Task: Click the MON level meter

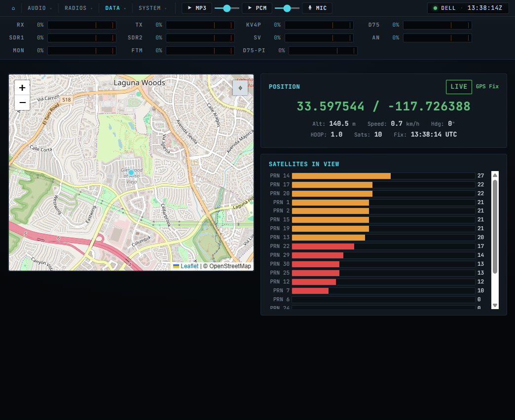Action: pyautogui.click(x=82, y=51)
